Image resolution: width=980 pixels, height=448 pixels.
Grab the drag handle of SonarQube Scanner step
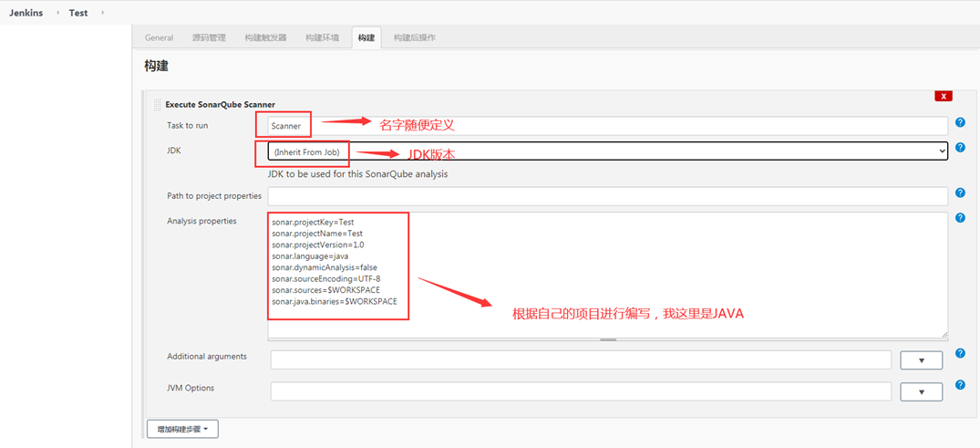(157, 105)
